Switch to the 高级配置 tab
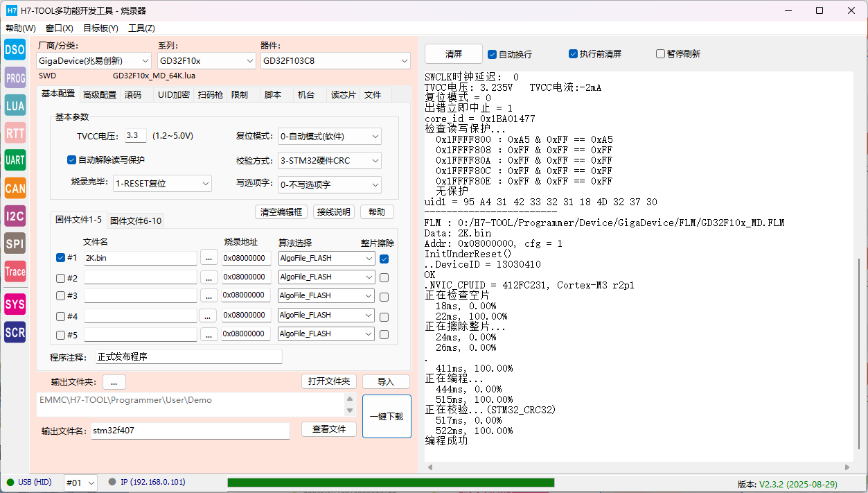This screenshot has height=493, width=868. pyautogui.click(x=100, y=94)
